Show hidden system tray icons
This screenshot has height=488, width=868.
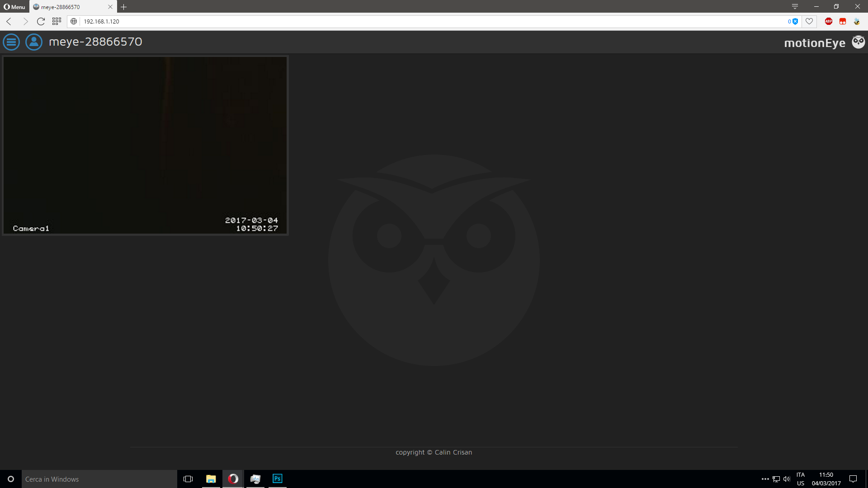[x=765, y=479]
